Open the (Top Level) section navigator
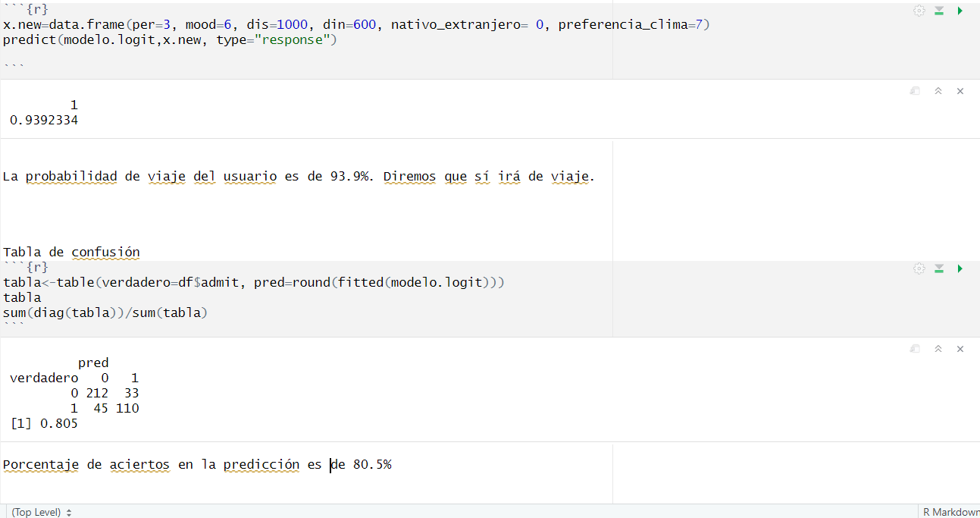This screenshot has width=980, height=518. pos(41,512)
